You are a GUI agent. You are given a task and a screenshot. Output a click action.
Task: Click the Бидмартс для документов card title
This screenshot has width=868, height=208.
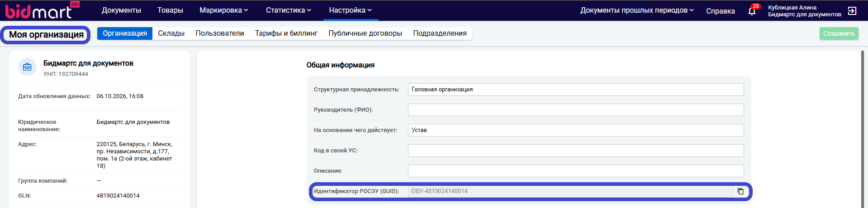click(88, 63)
